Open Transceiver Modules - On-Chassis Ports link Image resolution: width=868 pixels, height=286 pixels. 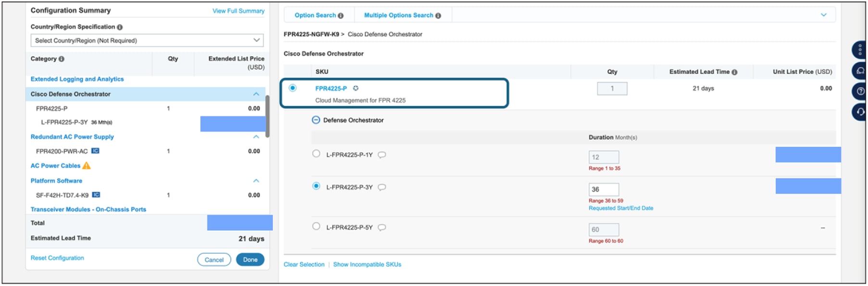88,210
